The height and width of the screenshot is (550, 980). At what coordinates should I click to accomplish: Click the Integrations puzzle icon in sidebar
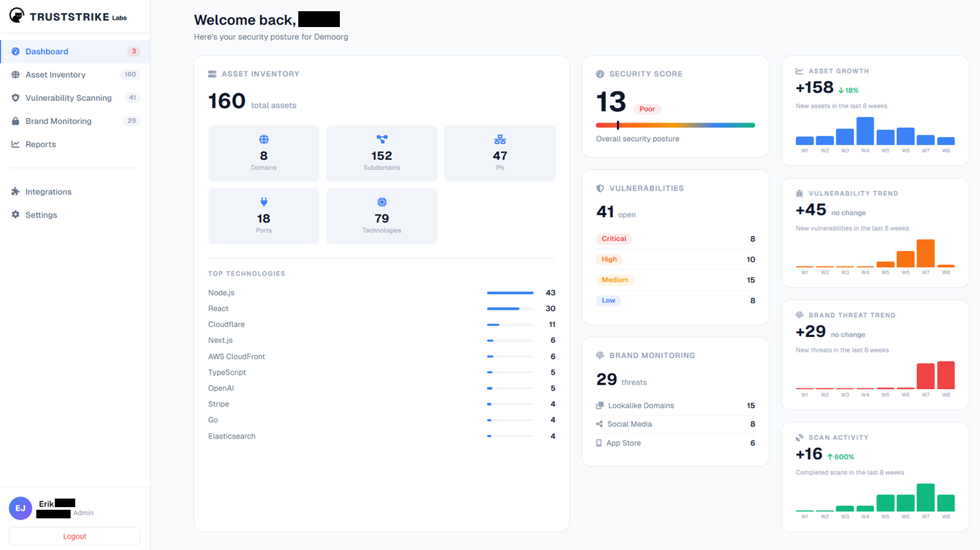(x=15, y=191)
